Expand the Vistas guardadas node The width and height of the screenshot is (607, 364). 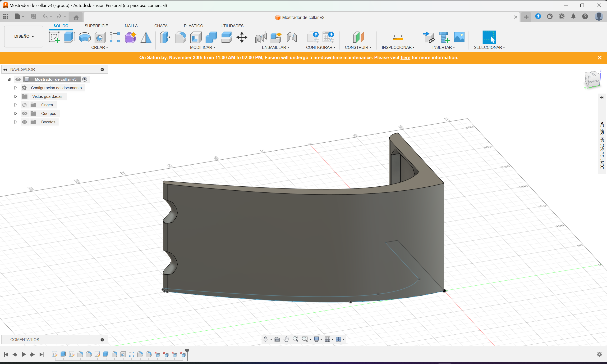[15, 96]
